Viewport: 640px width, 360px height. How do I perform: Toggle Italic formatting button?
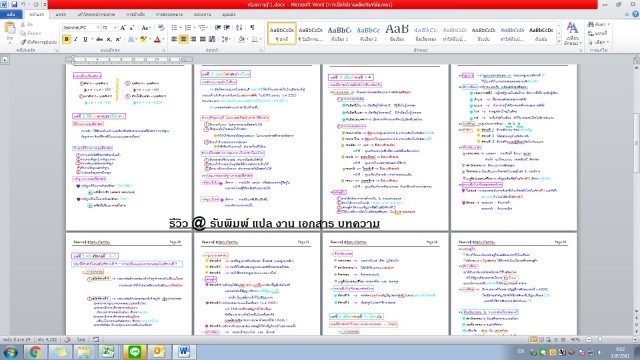76,39
